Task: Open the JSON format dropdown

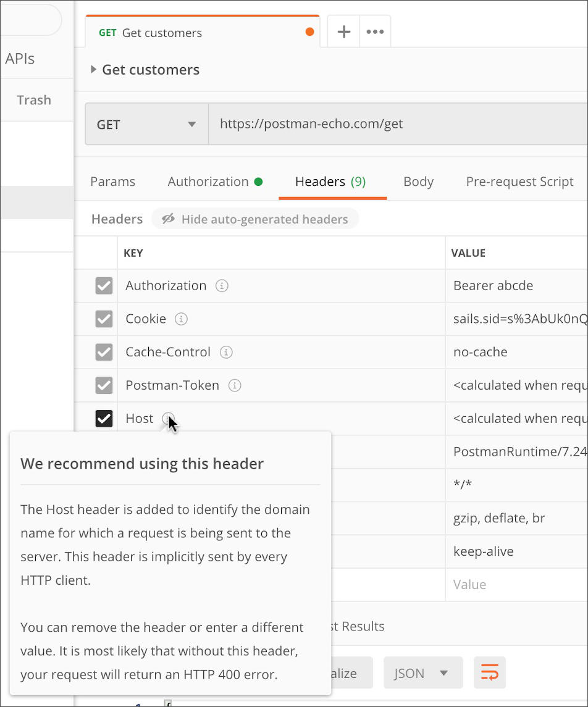Action: 423,673
